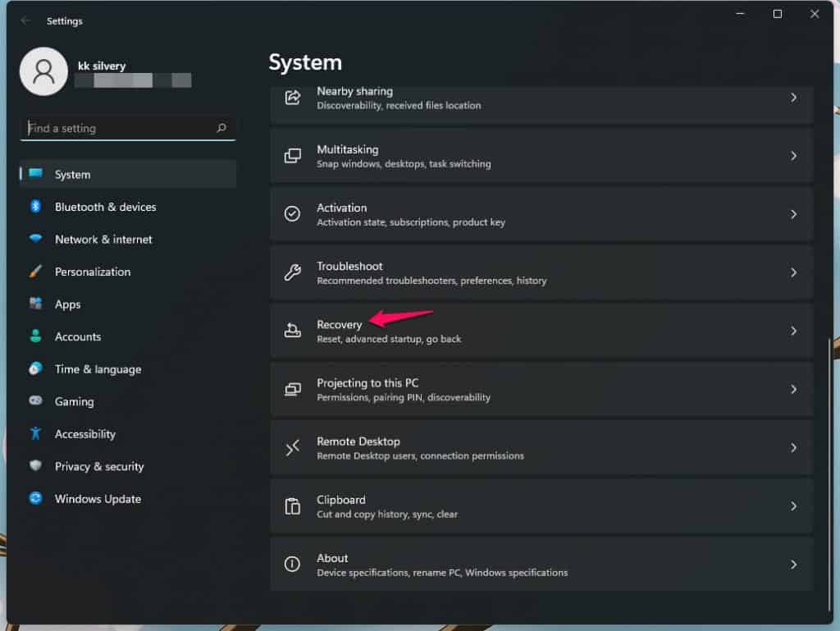The height and width of the screenshot is (631, 840).
Task: Open About title text
Action: click(x=332, y=558)
